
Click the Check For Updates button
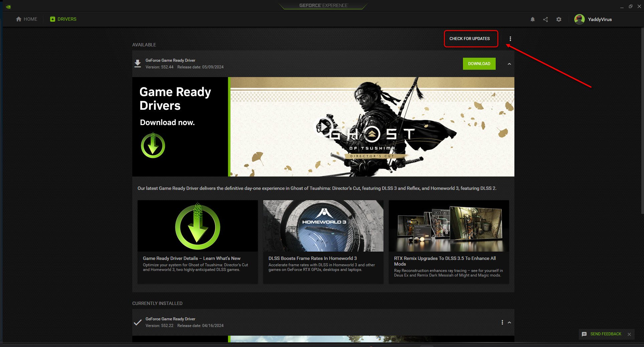471,38
